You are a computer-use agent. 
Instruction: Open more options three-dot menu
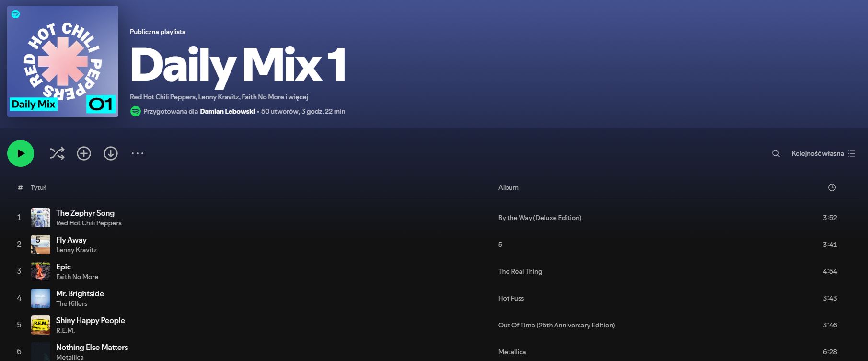point(138,153)
